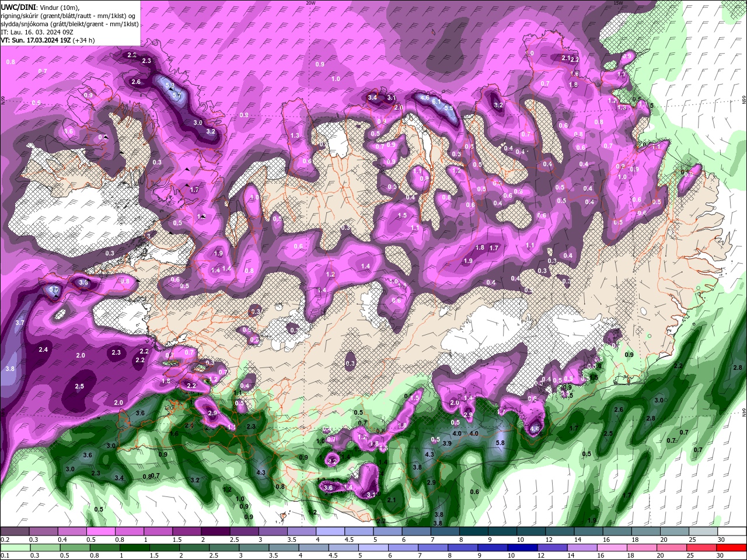Image resolution: width=747 pixels, height=560 pixels.
Task: Click the 5.8 rainfall value on the south coast
Action: coord(500,443)
